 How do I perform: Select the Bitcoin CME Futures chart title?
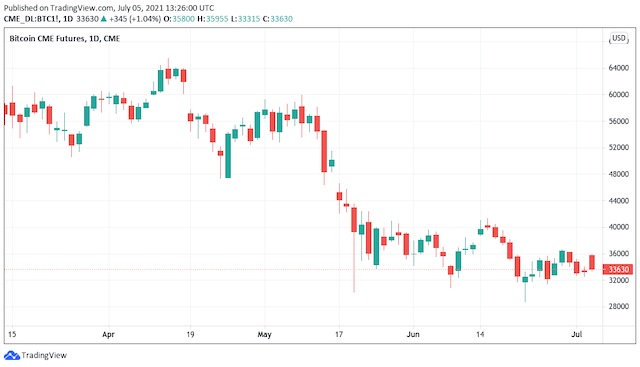coord(64,39)
